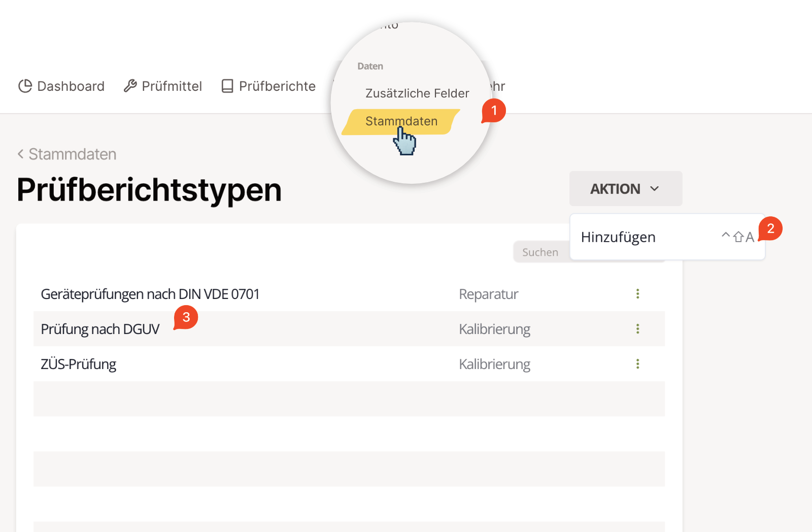The height and width of the screenshot is (532, 812).
Task: Click the Dashboard pie chart icon
Action: (x=25, y=86)
